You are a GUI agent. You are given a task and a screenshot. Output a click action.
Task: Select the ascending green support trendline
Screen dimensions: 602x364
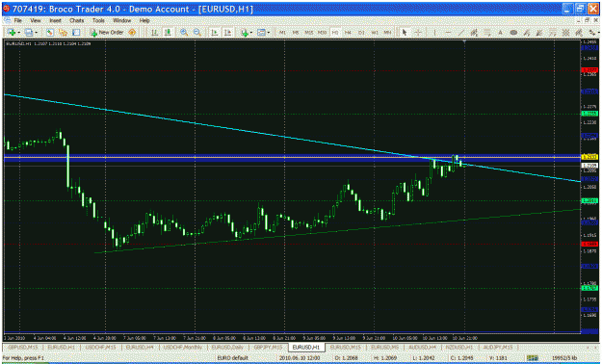coord(338,231)
